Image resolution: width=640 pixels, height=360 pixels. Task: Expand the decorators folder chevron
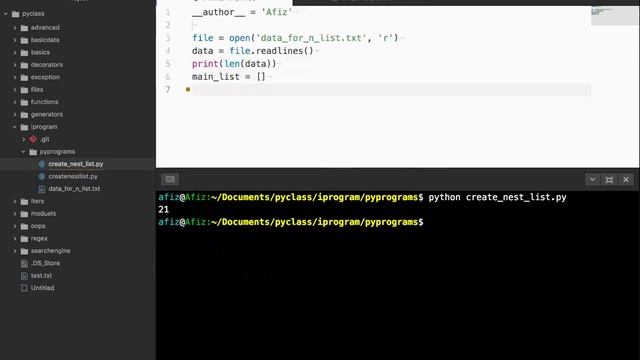coord(15,65)
